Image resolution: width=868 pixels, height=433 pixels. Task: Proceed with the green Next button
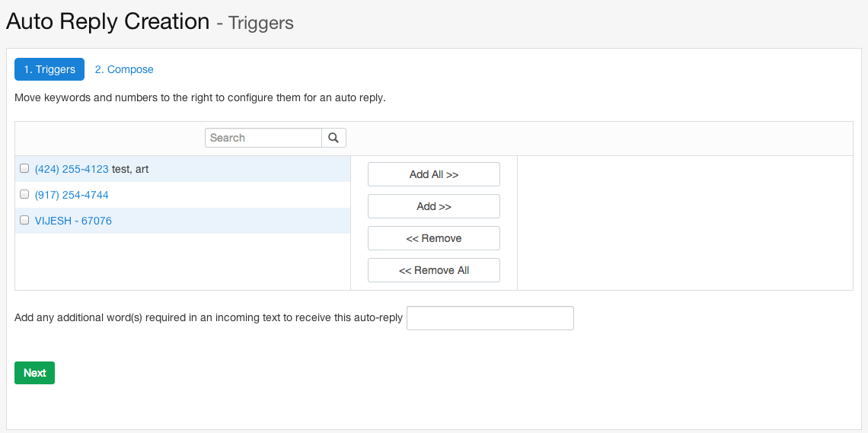coord(34,373)
